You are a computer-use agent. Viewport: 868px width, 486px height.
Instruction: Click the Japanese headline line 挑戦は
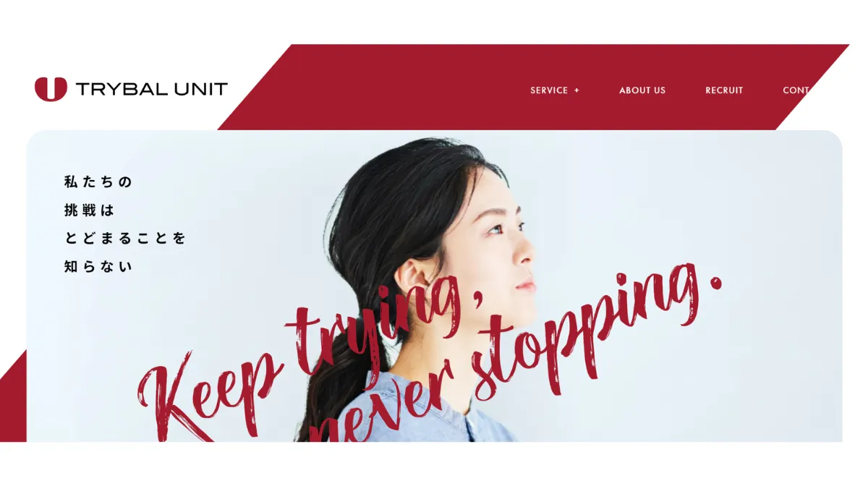click(90, 210)
